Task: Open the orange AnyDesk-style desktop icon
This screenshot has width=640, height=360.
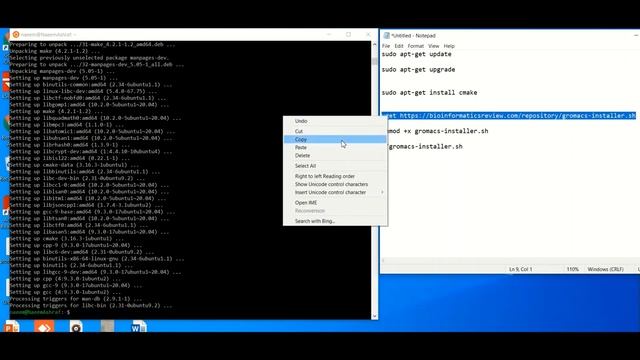Action: pyautogui.click(x=44, y=327)
